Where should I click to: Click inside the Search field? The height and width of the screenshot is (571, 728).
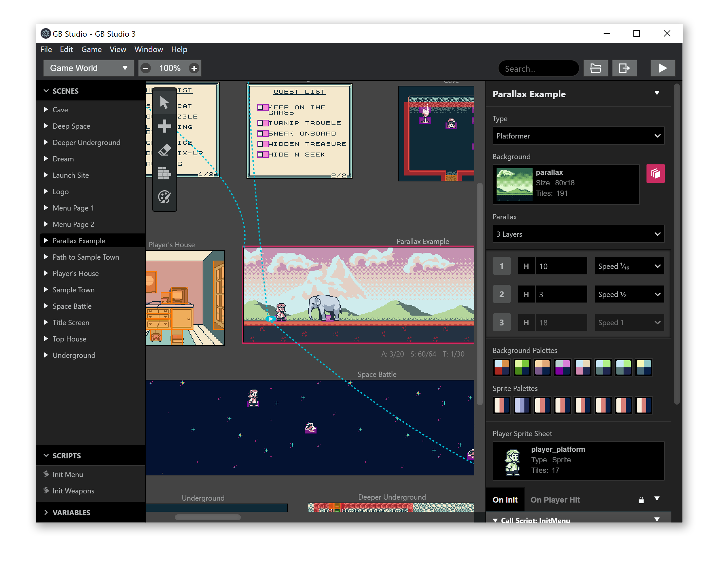click(x=538, y=68)
